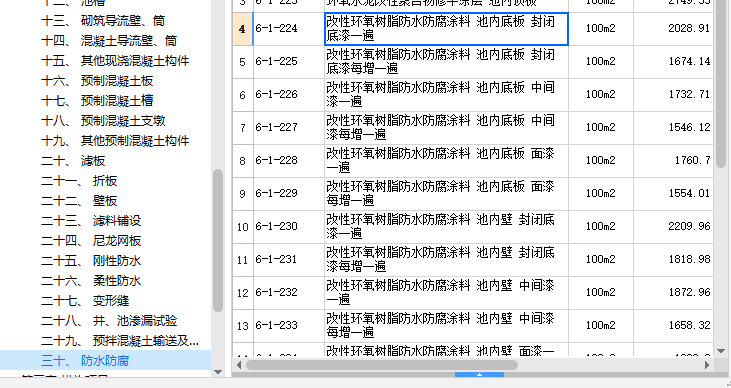731x388 pixels.
Task: Select tree item 二十六、柔性防水
Action: click(91, 281)
